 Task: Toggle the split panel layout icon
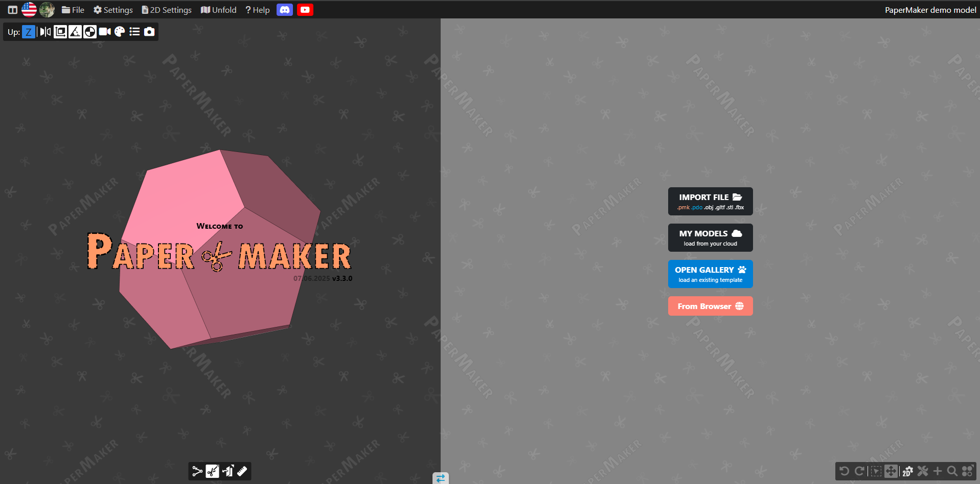(x=13, y=10)
